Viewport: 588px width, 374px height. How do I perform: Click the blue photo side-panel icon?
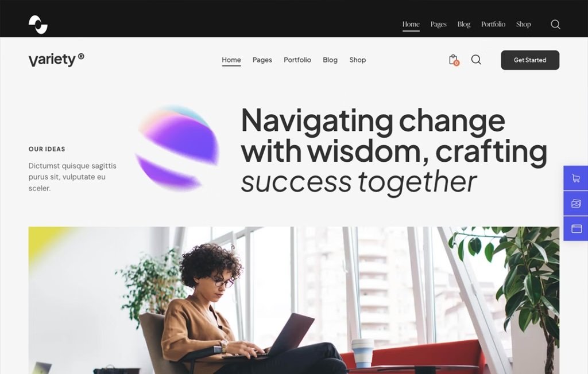click(x=576, y=204)
